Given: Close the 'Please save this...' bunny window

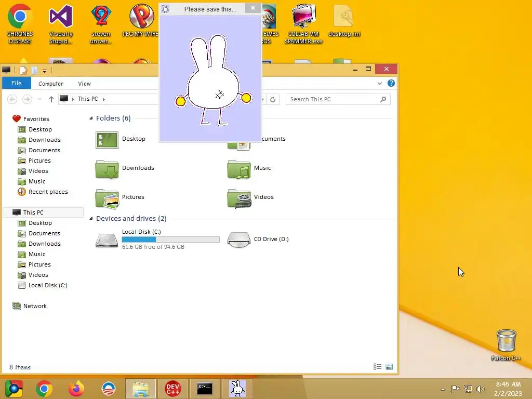Looking at the screenshot, I should tap(253, 8).
